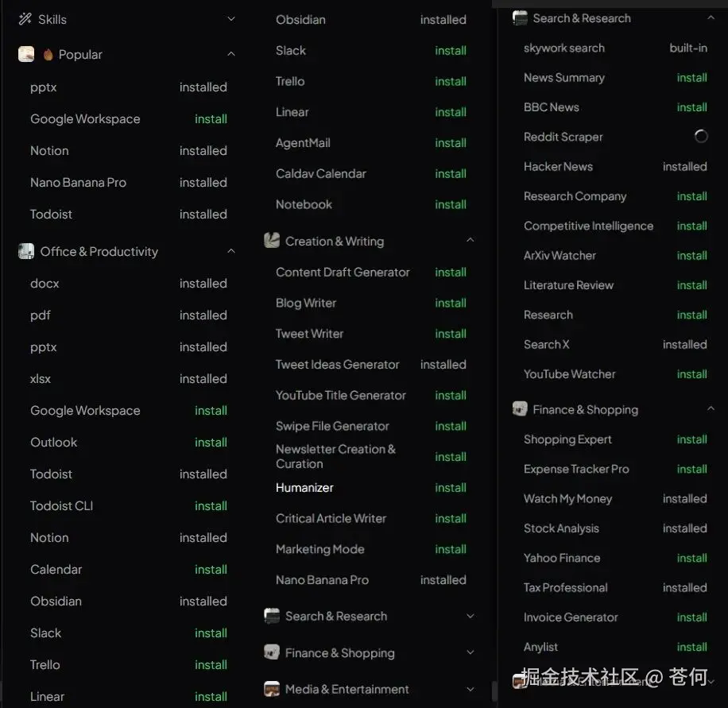728x708 pixels.
Task: Click the Office & Productivity briefcase icon
Action: (x=26, y=251)
